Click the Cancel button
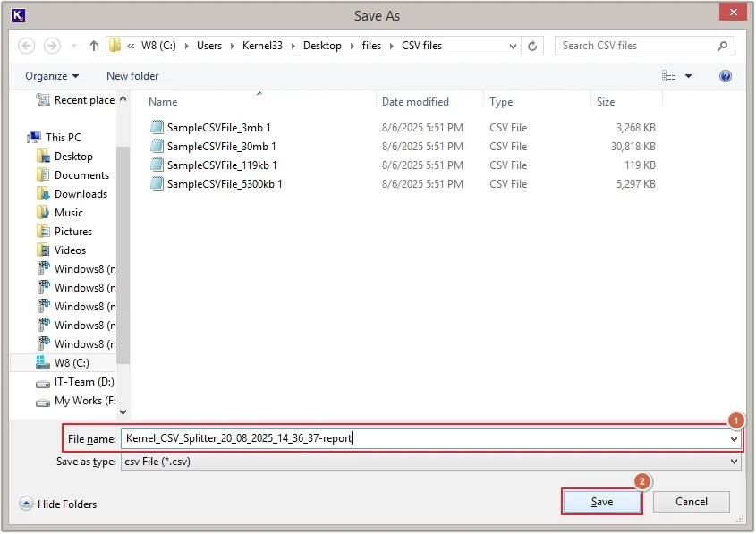 coord(692,502)
